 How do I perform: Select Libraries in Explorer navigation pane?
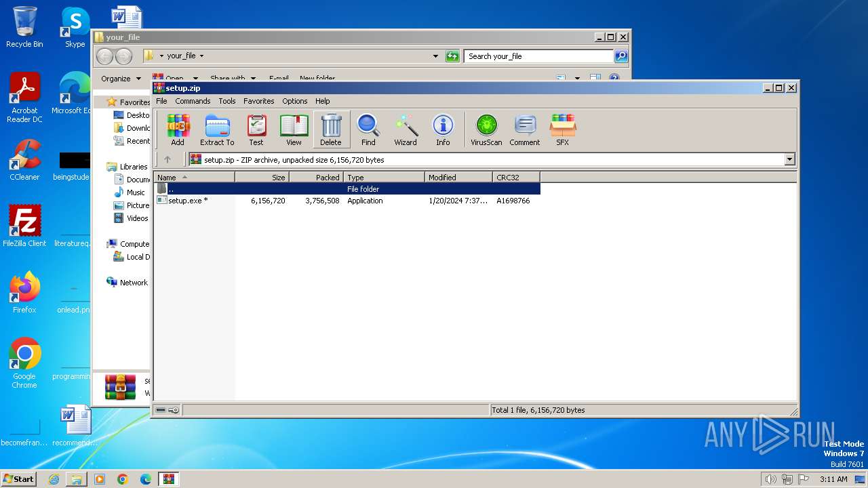pos(127,167)
